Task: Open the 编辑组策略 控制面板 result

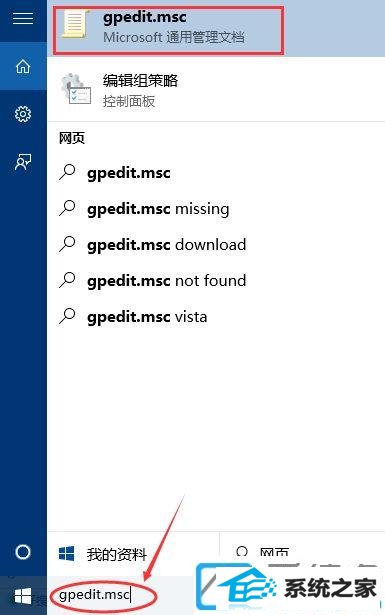Action: 216,89
